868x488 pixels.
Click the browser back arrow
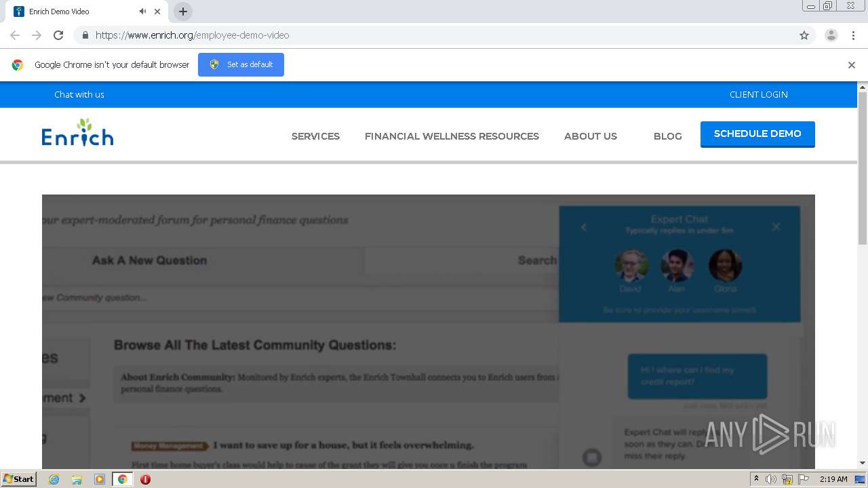point(15,35)
